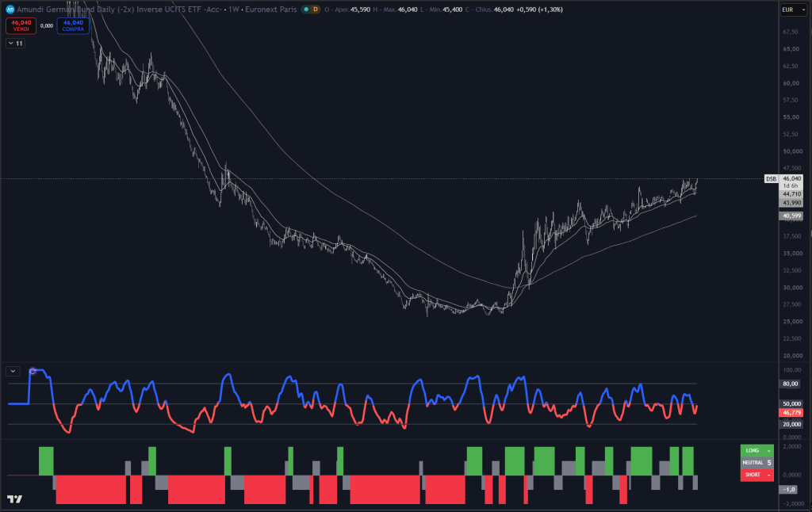Click the -1,0 value label on bottom scale
812x512 pixels.
click(789, 489)
